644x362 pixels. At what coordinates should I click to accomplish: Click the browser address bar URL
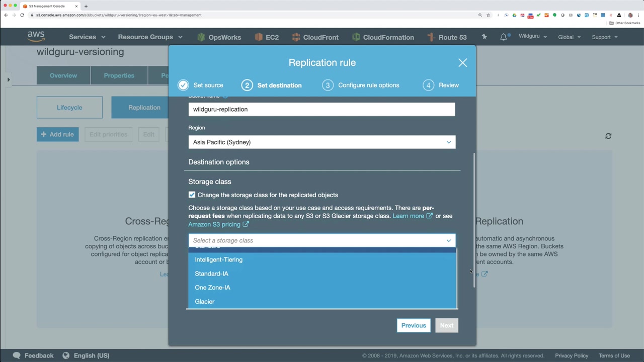pos(119,15)
